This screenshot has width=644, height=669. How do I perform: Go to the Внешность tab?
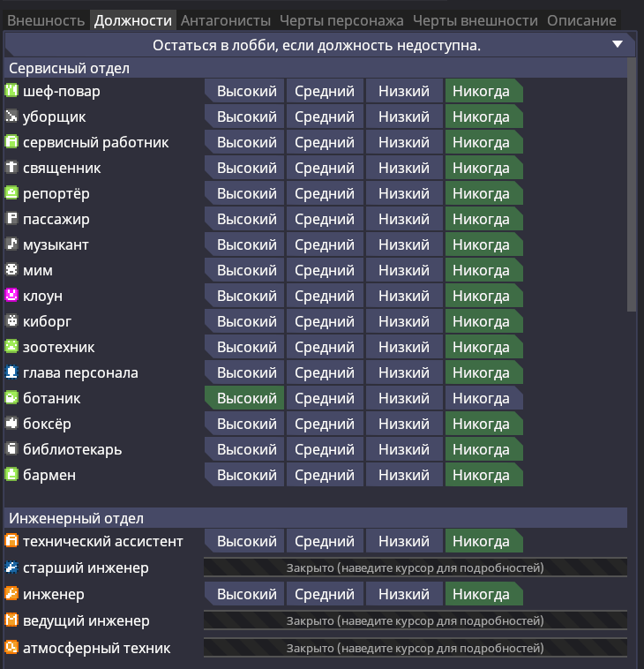click(x=45, y=19)
